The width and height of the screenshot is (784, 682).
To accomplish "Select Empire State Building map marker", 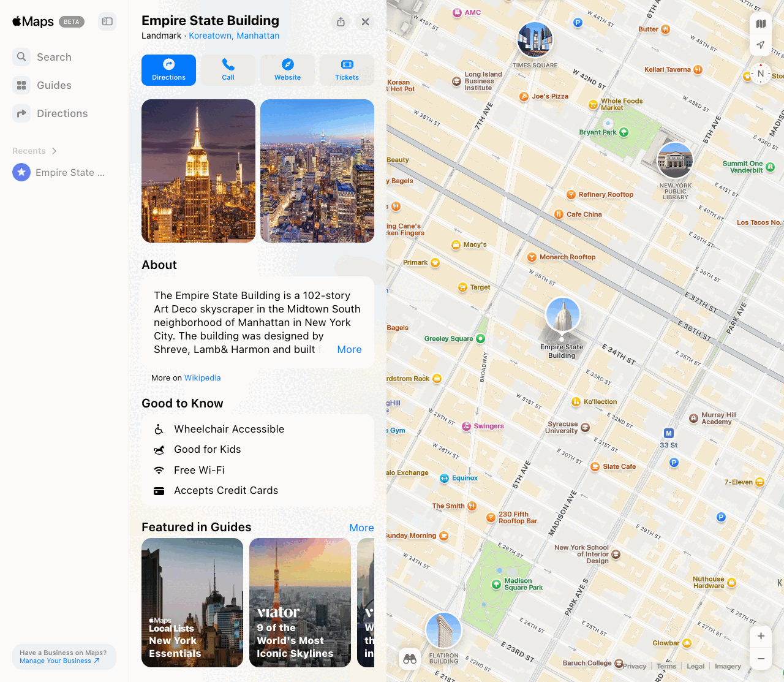I will click(562, 315).
